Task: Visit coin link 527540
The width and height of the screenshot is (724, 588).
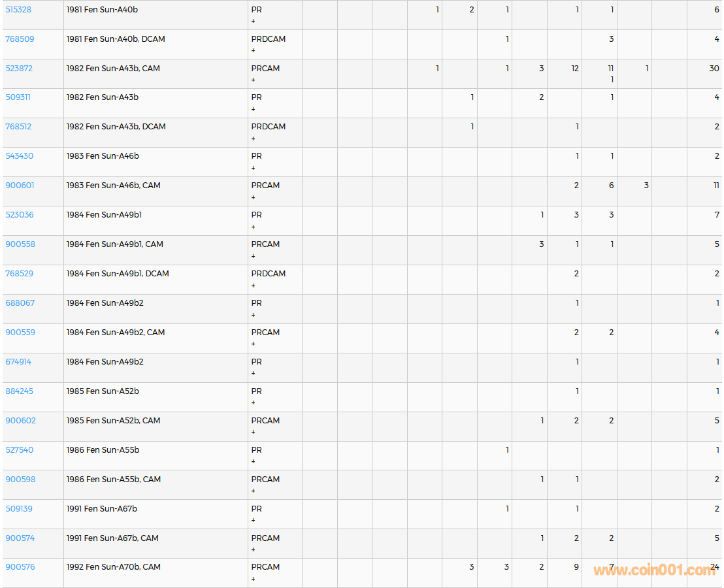Action: (20, 450)
